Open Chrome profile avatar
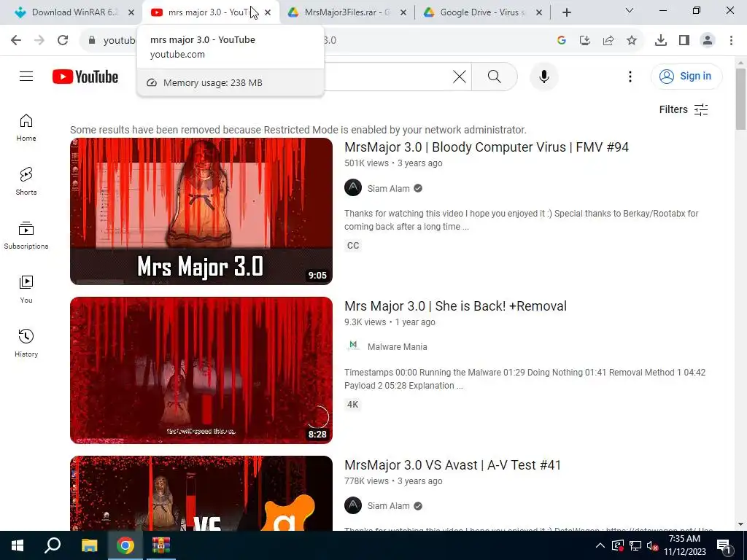 click(x=708, y=41)
